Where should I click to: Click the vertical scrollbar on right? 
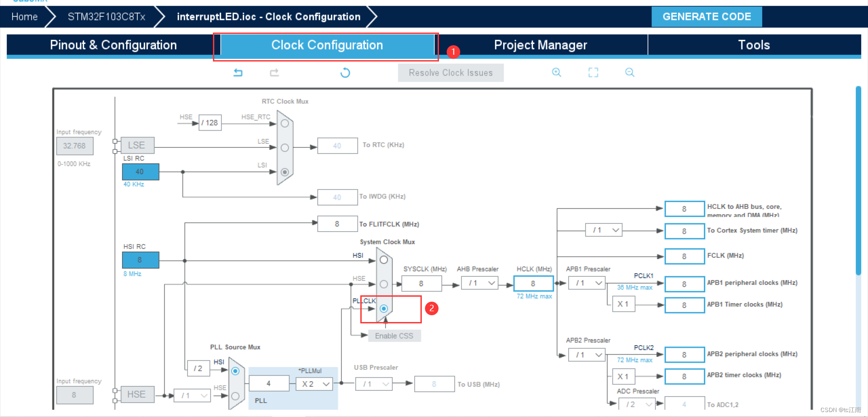(859, 181)
